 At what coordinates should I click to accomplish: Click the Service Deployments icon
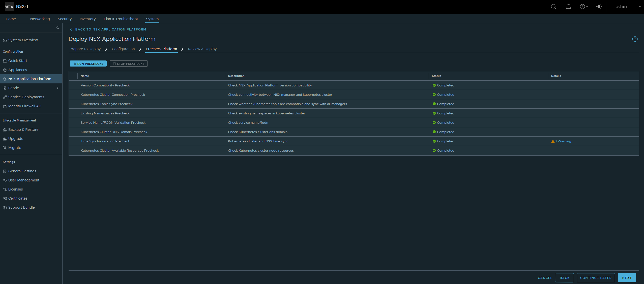pos(5,97)
